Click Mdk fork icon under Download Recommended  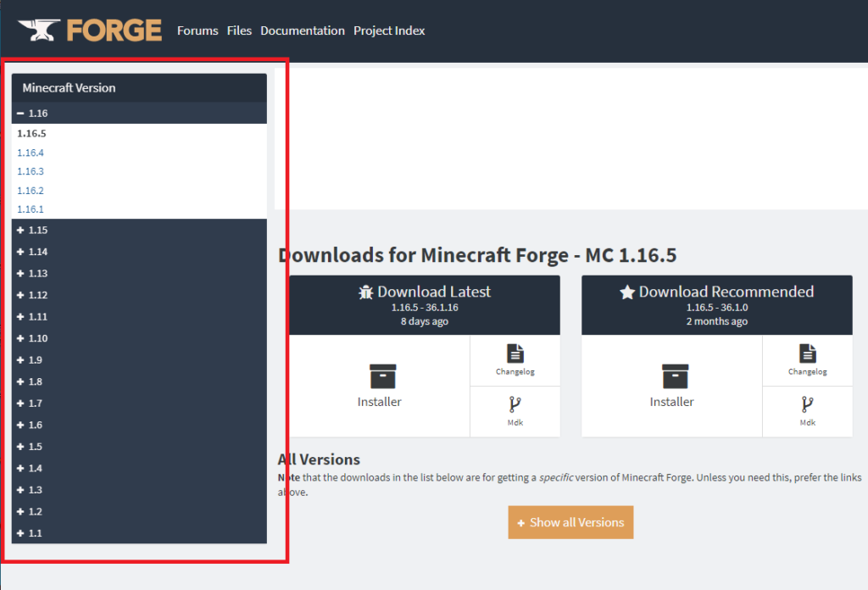[807, 404]
